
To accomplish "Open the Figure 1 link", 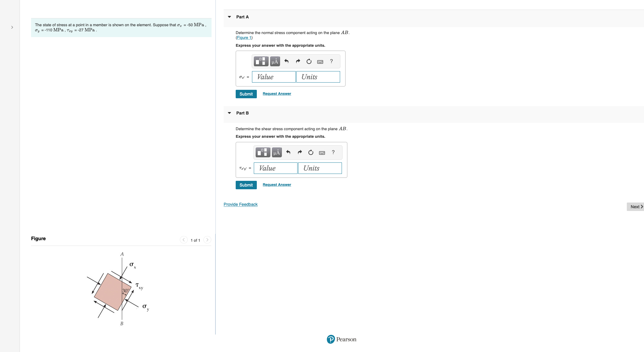I will pyautogui.click(x=244, y=37).
